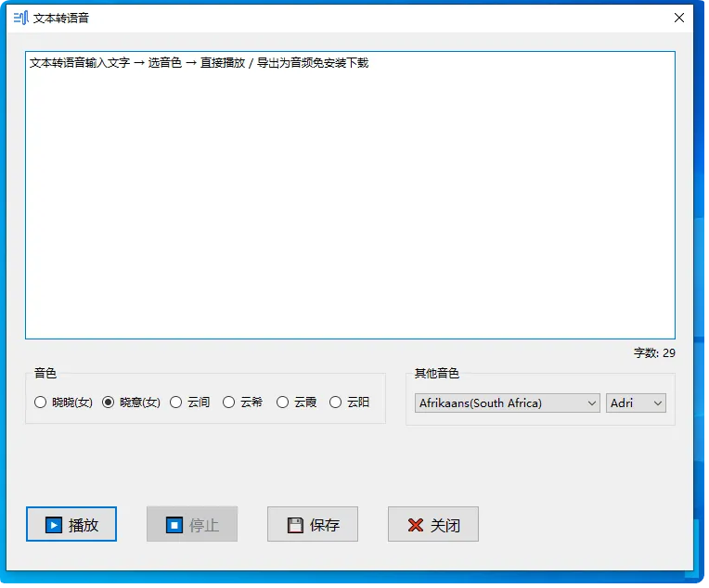
Task: Click the 音色 group label
Action: click(45, 376)
